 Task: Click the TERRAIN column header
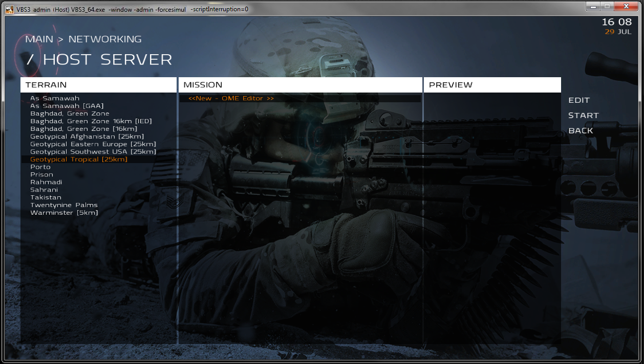click(98, 85)
